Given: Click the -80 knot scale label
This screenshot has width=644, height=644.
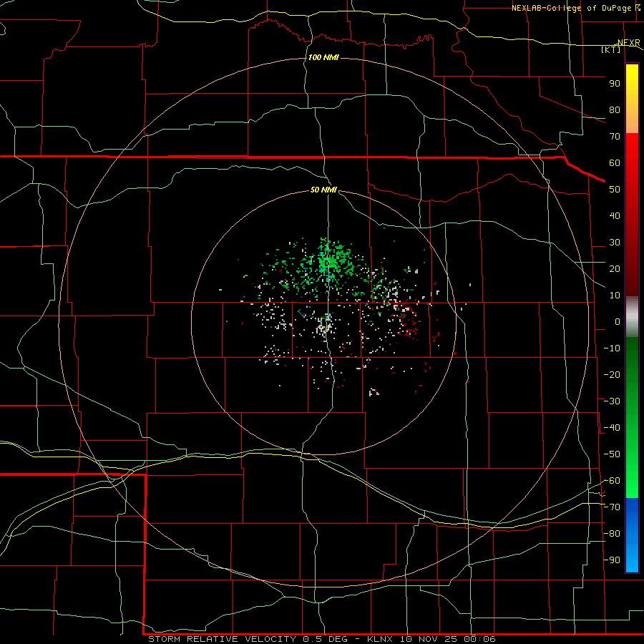Looking at the screenshot, I should [x=612, y=534].
